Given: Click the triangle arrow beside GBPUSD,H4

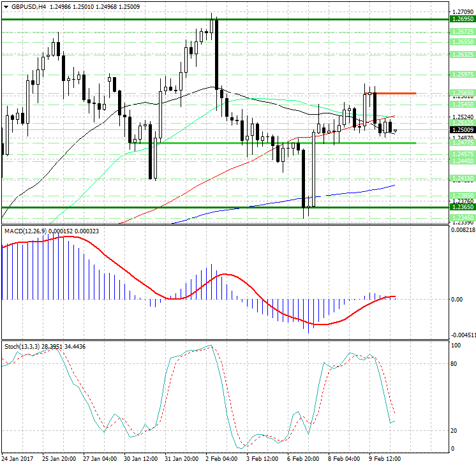Looking at the screenshot, I should [x=5, y=6].
